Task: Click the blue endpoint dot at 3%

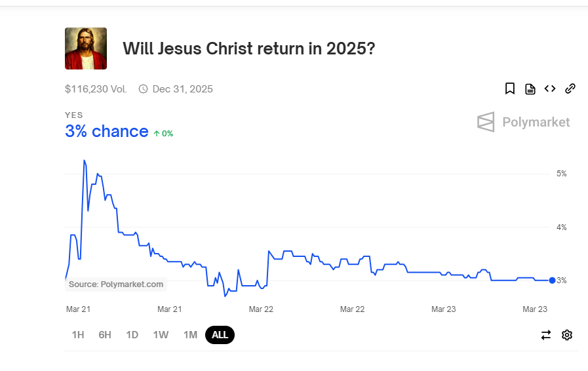Action: click(x=552, y=281)
